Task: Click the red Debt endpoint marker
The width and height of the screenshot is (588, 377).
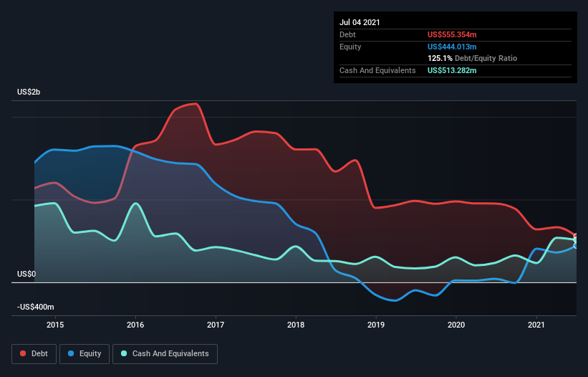Action: coord(576,237)
